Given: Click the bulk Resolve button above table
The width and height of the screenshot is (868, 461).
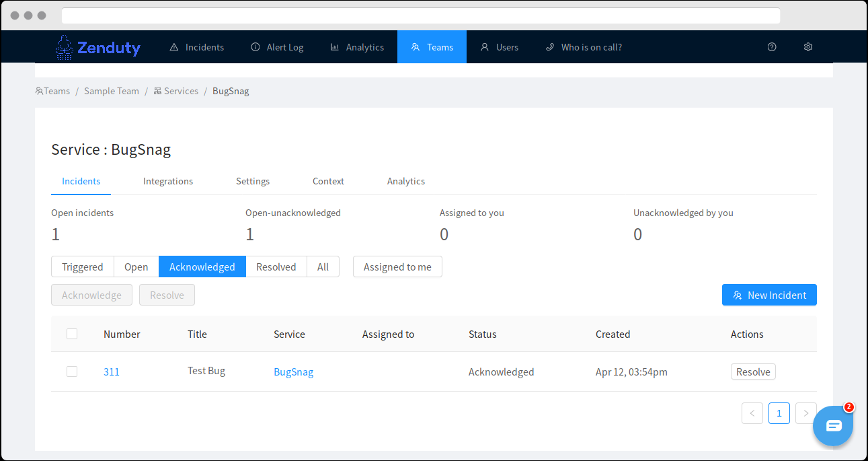Looking at the screenshot, I should pyautogui.click(x=167, y=295).
